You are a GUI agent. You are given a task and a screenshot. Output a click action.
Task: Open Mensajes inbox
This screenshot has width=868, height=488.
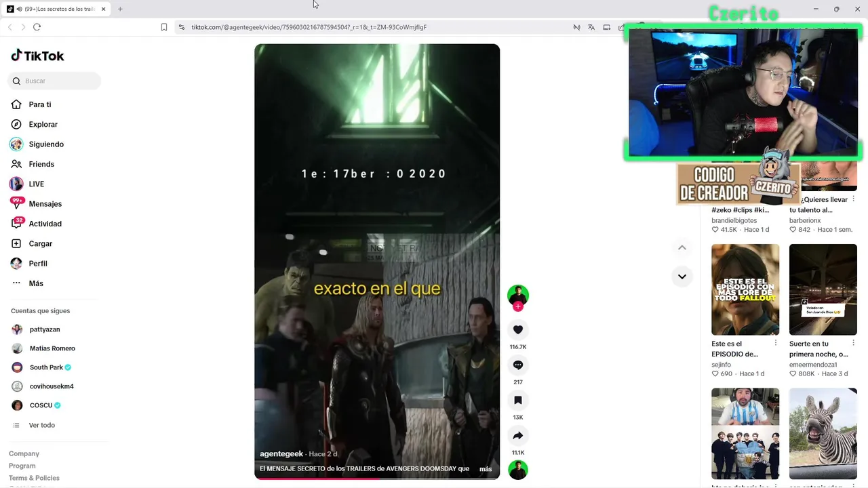tap(45, 203)
